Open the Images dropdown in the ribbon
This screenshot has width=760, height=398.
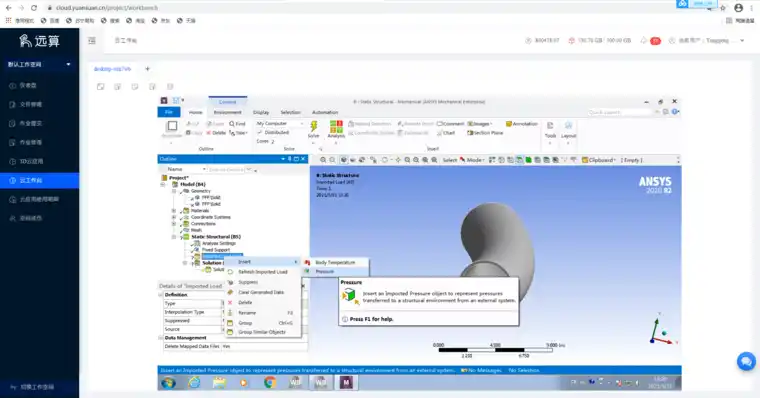coord(480,124)
